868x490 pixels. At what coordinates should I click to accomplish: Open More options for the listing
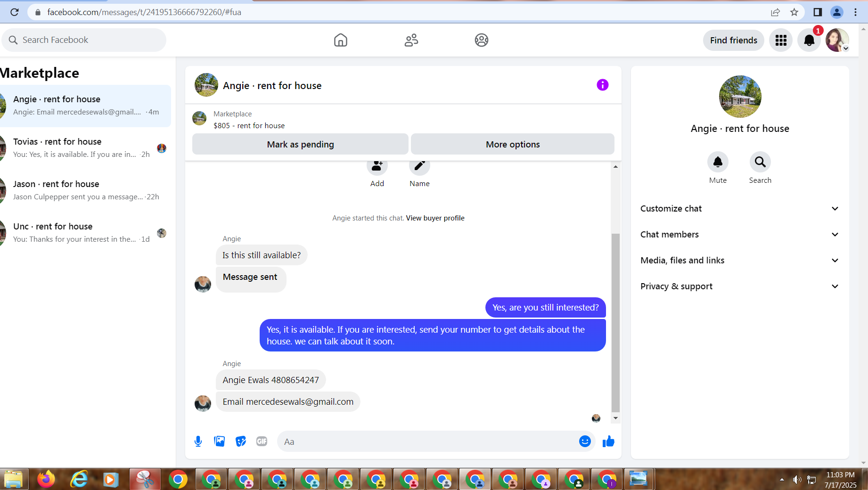(x=513, y=144)
